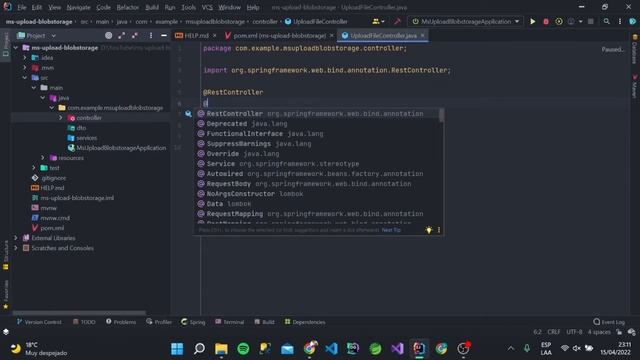Open the Maven tool window on right edge
Viewport: 640px width, 360px height.
point(634,87)
